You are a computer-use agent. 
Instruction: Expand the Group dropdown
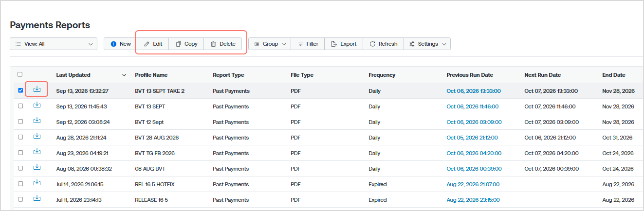(270, 44)
